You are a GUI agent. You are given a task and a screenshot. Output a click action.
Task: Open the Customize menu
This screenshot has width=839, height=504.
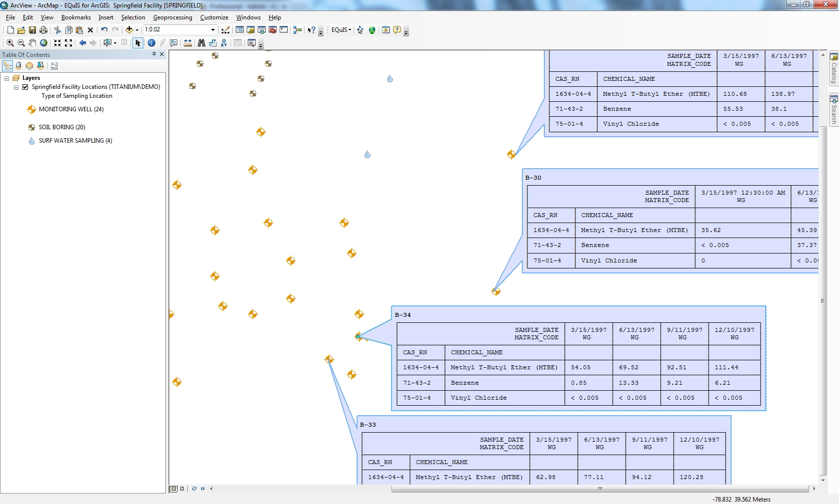click(x=214, y=17)
